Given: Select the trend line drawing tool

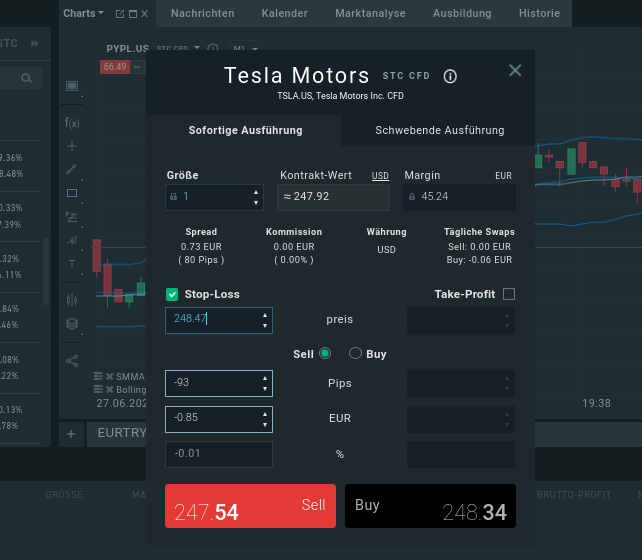Looking at the screenshot, I should pos(72,169).
